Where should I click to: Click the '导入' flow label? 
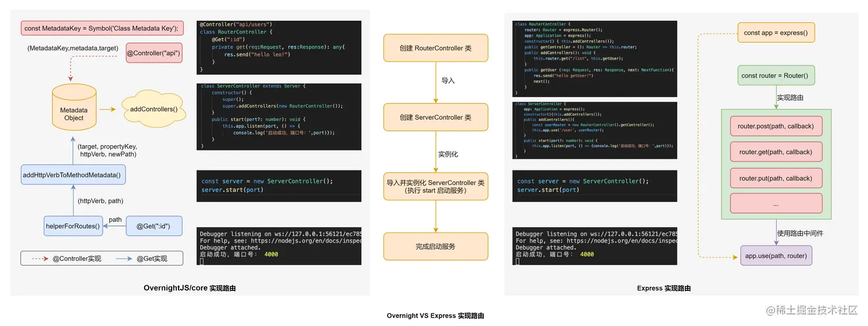point(448,81)
